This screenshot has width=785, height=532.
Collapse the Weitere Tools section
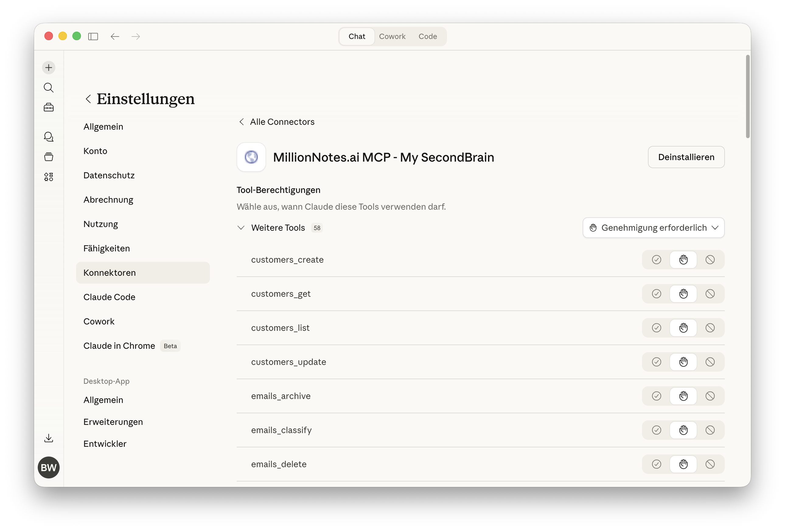click(x=241, y=228)
